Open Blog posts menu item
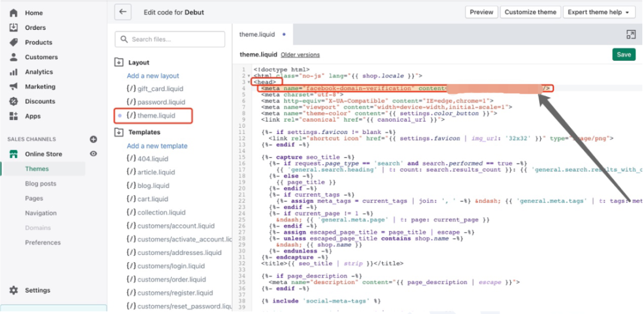 tap(41, 184)
